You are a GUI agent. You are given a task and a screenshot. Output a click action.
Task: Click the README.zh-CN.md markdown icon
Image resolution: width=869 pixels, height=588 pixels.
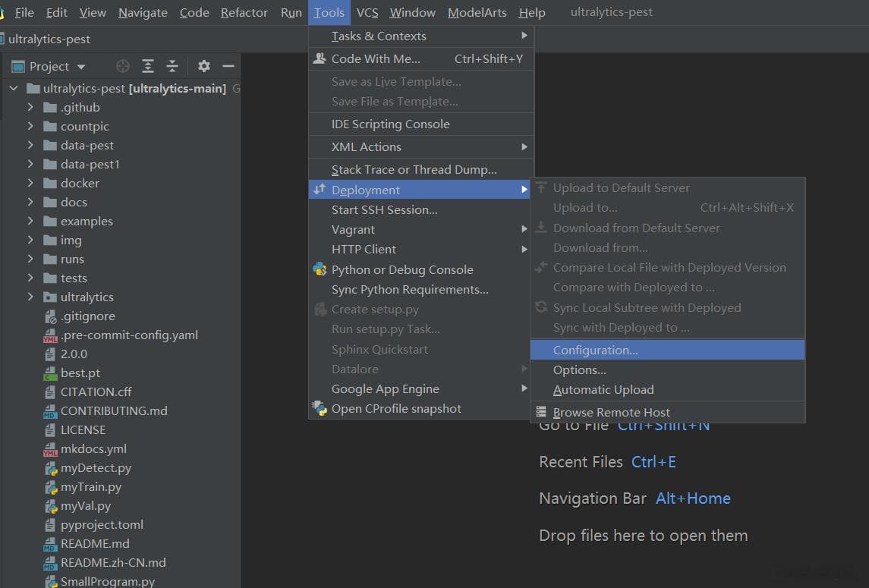point(50,563)
